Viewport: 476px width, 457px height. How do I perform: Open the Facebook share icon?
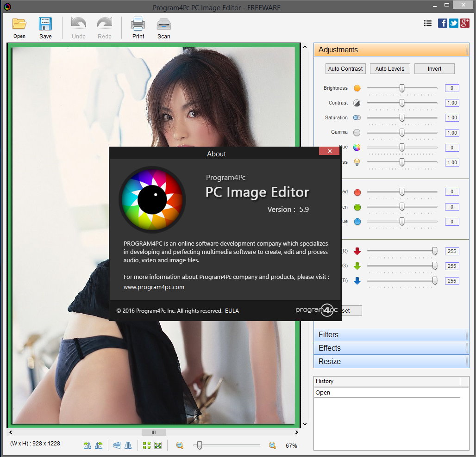[x=443, y=23]
